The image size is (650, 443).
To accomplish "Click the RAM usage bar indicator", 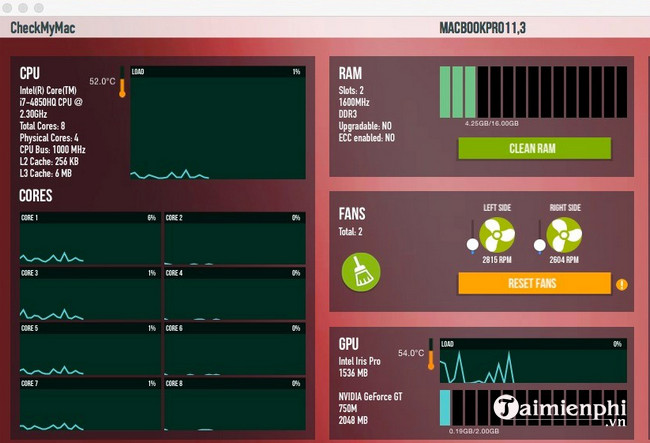I will tap(525, 92).
